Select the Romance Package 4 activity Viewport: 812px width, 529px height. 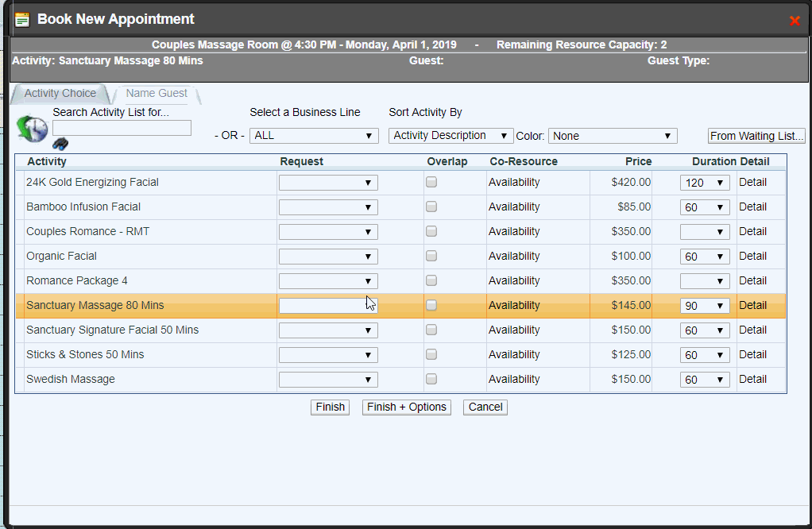point(76,280)
